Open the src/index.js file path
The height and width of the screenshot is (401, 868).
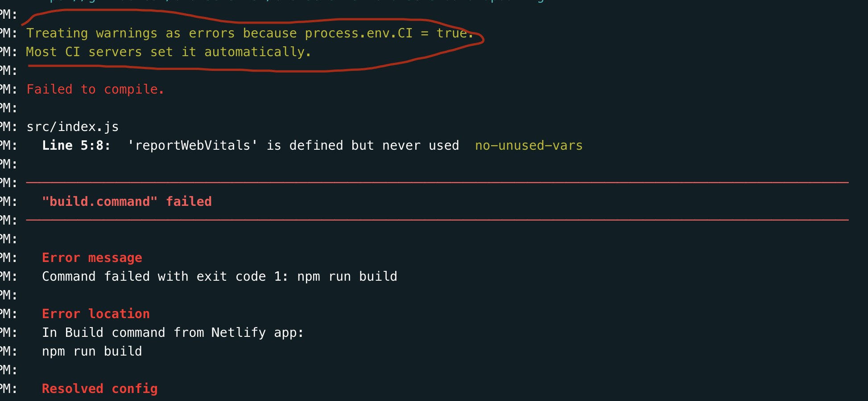tap(72, 127)
